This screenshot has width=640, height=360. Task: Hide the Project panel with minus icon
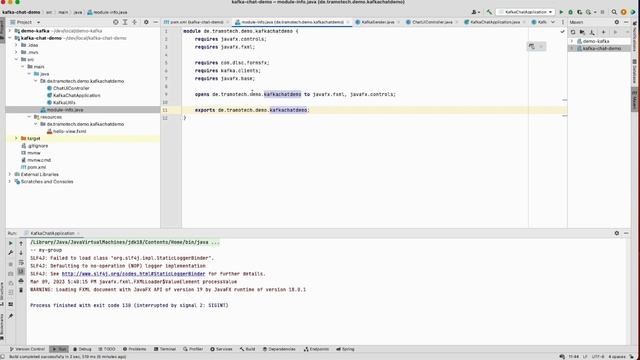coord(156,22)
